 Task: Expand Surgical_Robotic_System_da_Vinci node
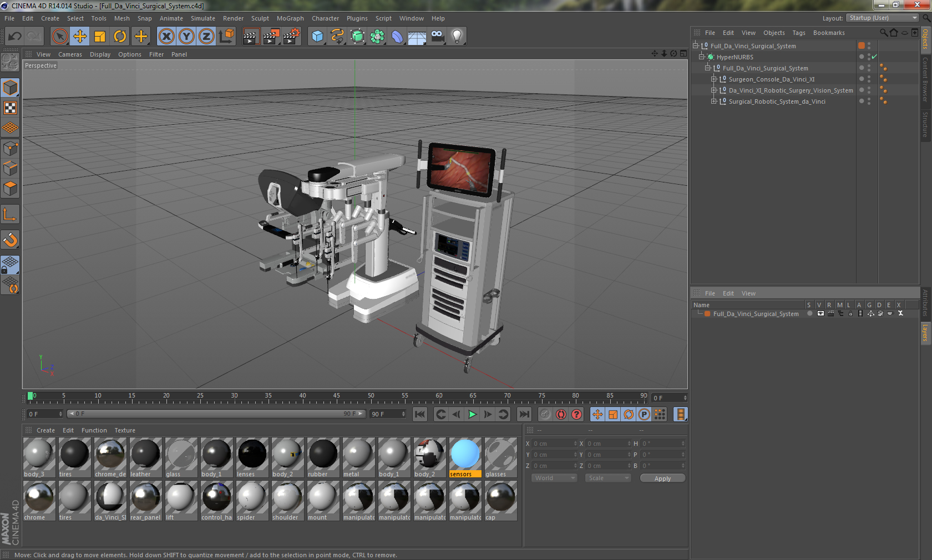714,101
